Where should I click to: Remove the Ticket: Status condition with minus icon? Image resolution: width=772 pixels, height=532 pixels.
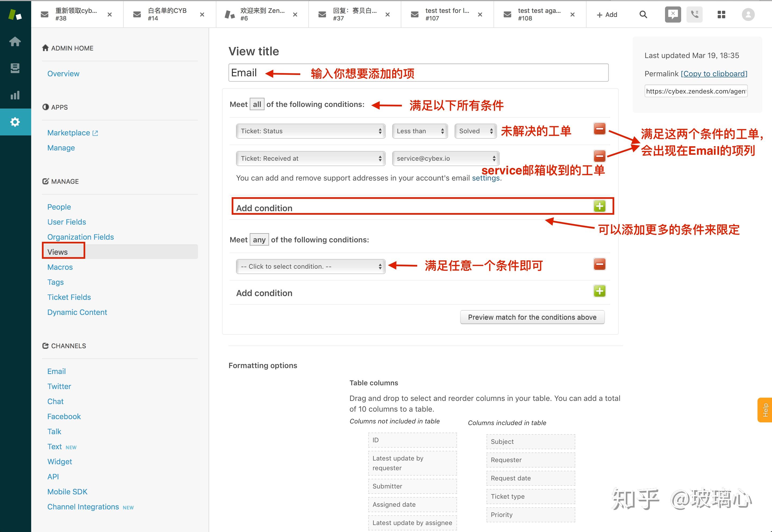(599, 129)
